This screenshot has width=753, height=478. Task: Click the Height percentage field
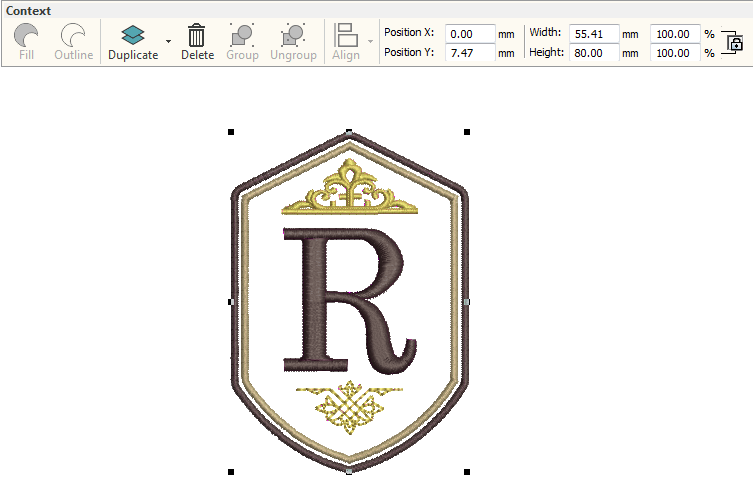pos(675,53)
